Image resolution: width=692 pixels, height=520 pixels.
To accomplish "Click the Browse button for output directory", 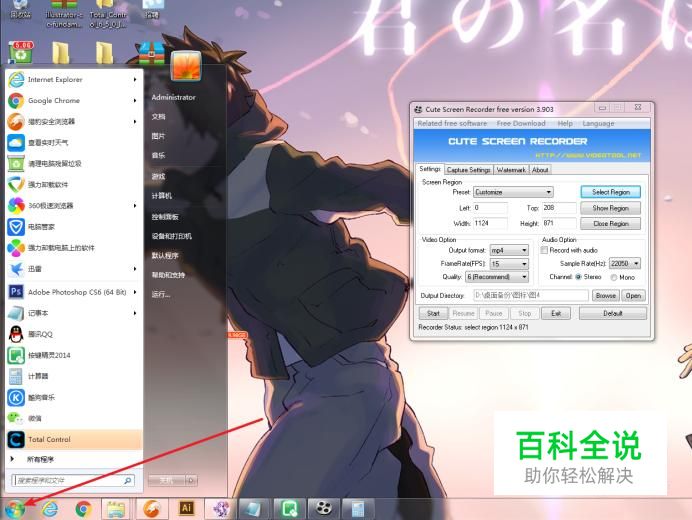I will click(x=606, y=296).
